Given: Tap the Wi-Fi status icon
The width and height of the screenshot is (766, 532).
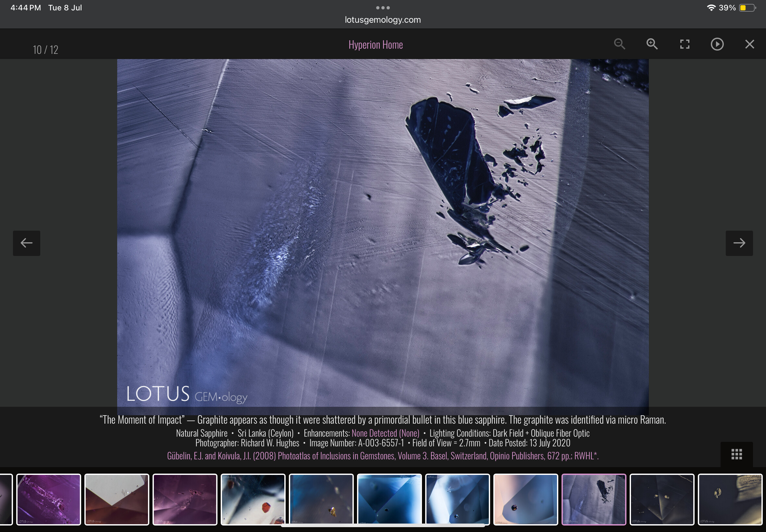Looking at the screenshot, I should (x=711, y=8).
